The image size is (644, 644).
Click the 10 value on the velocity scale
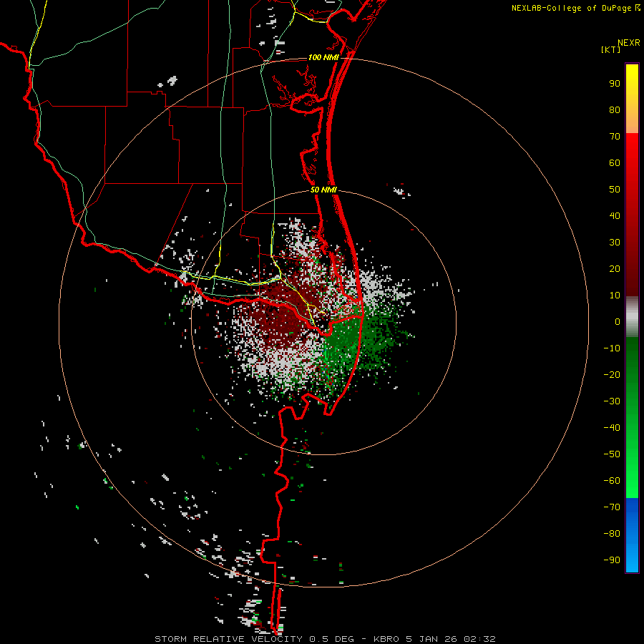(615, 296)
